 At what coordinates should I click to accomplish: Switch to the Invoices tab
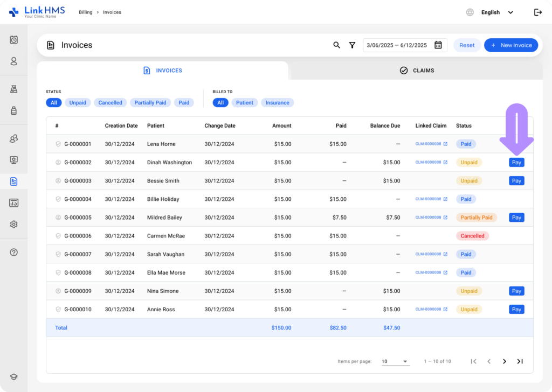163,71
